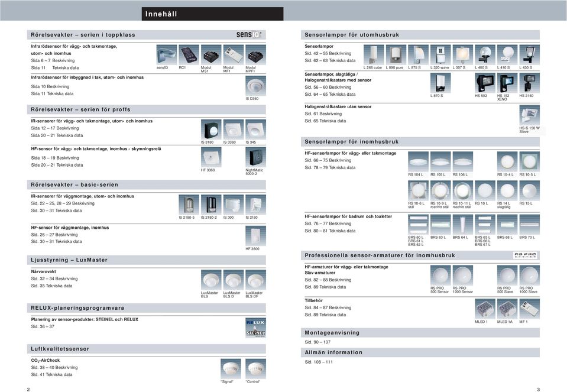Go to the Montageanvisning section heading
Image resolution: width=567 pixels, height=392 pixels.
point(420,333)
